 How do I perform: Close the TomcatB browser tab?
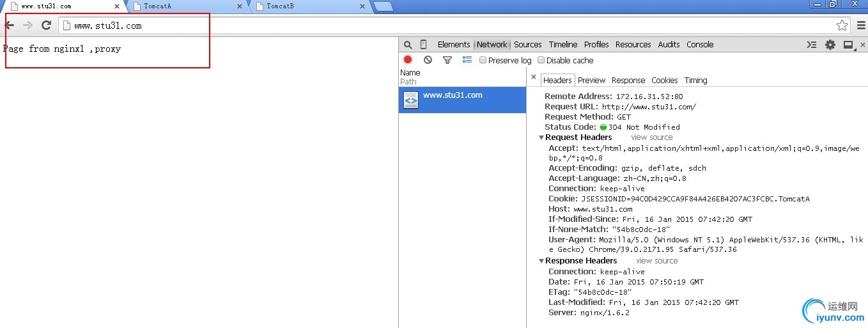click(362, 6)
